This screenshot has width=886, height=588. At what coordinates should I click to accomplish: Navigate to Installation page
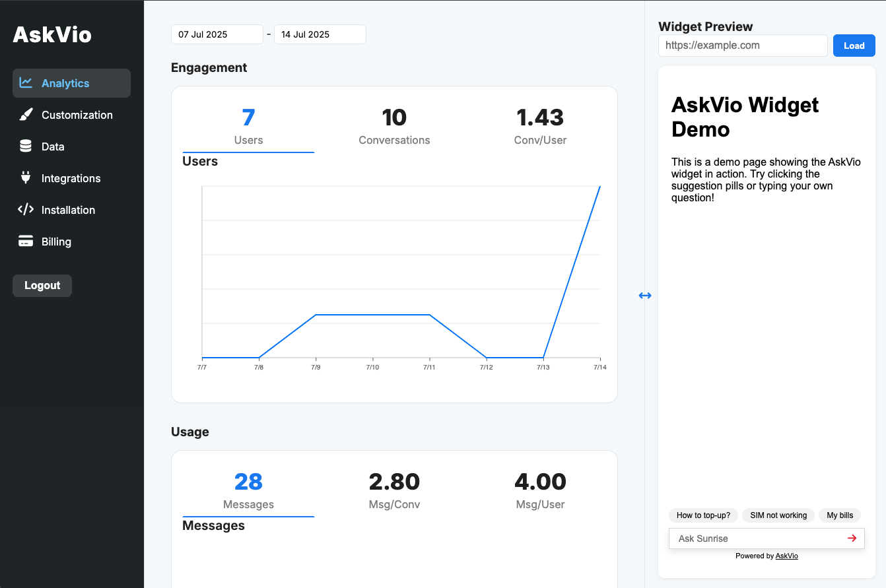click(71, 210)
